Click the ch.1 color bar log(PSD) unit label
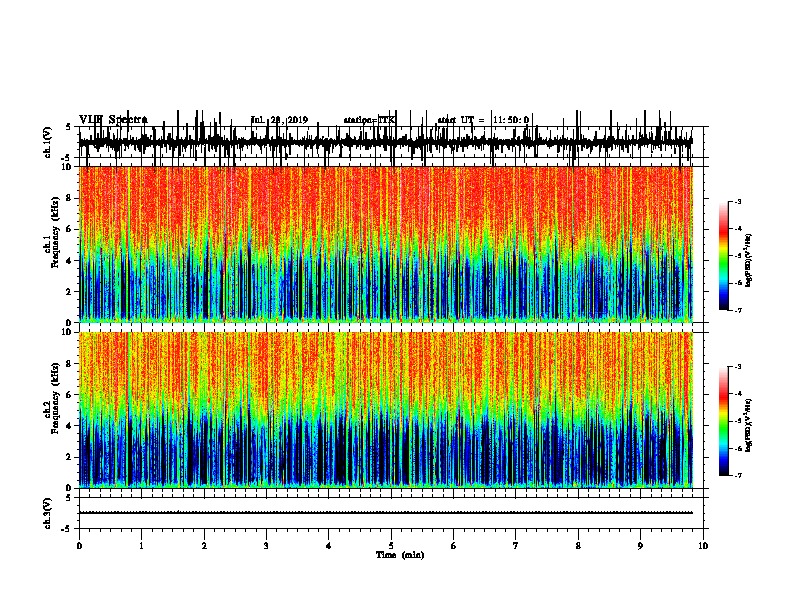Viewport: 792px width, 612px height. pyautogui.click(x=748, y=260)
